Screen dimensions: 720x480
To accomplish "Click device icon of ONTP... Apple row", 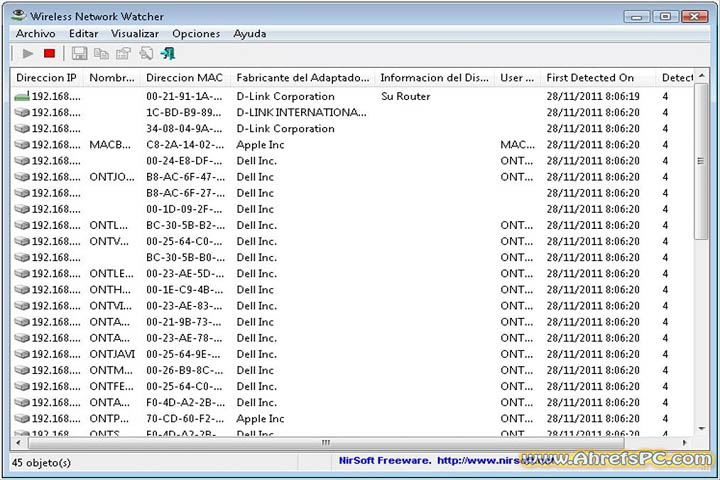I will tap(22, 418).
